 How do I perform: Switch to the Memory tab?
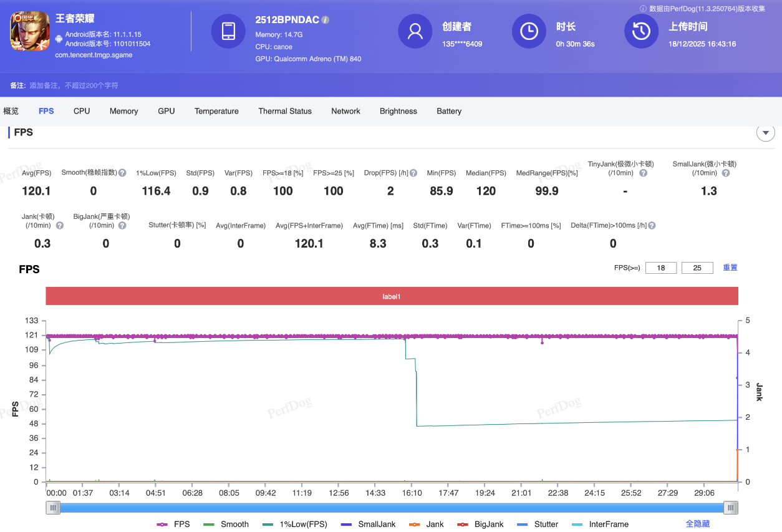click(x=123, y=111)
